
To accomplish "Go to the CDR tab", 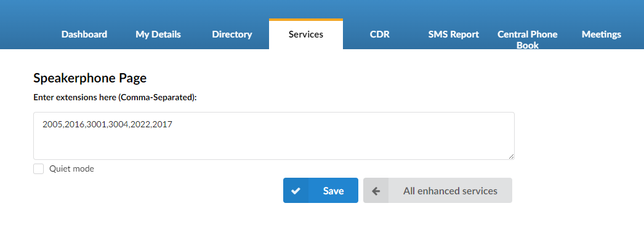I will pyautogui.click(x=380, y=34).
